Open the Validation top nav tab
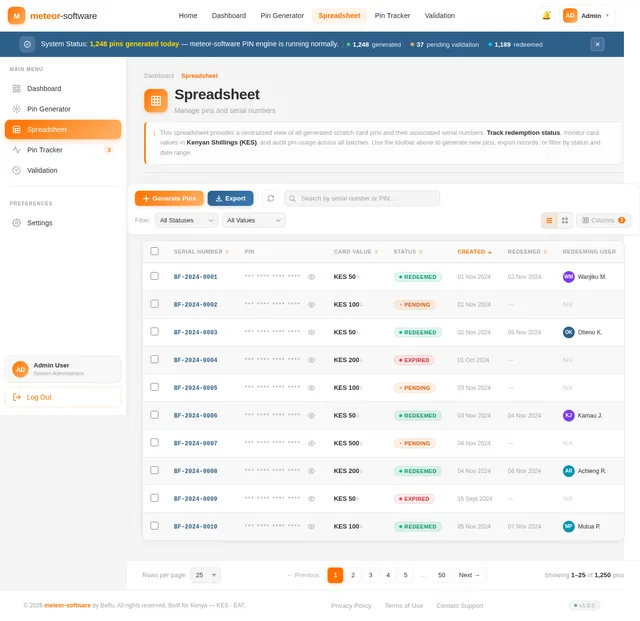The image size is (640, 621). (440, 16)
